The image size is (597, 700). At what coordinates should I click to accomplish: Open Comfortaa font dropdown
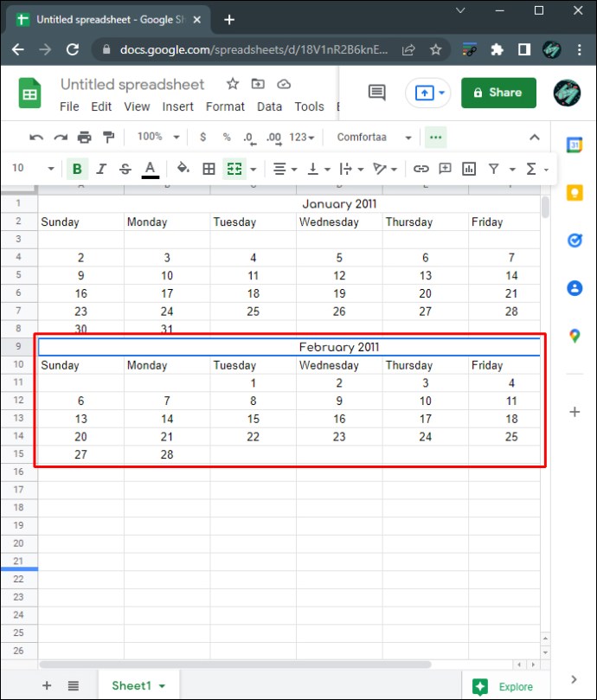coord(374,137)
